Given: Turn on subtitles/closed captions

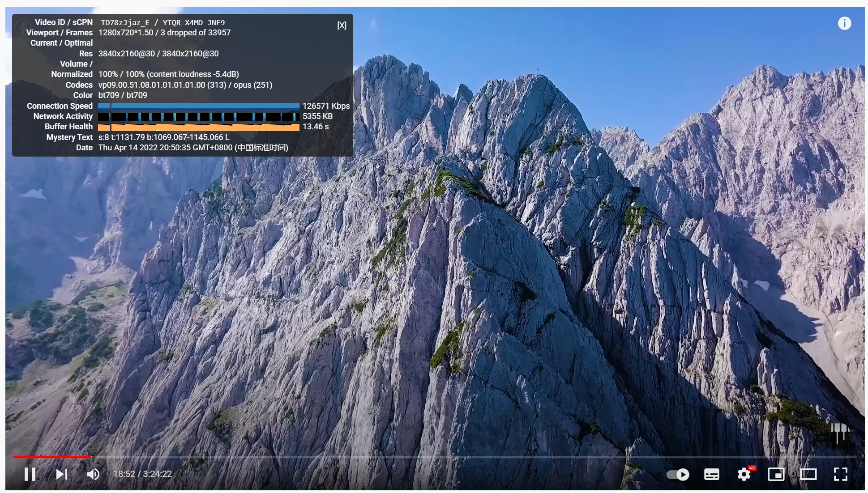Looking at the screenshot, I should pos(711,474).
